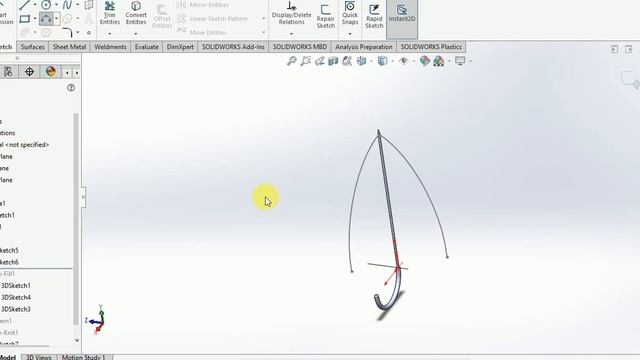Screen dimensions: 640x360
Task: Open DimXpertManager crosshair tab icon
Action: tap(29, 72)
